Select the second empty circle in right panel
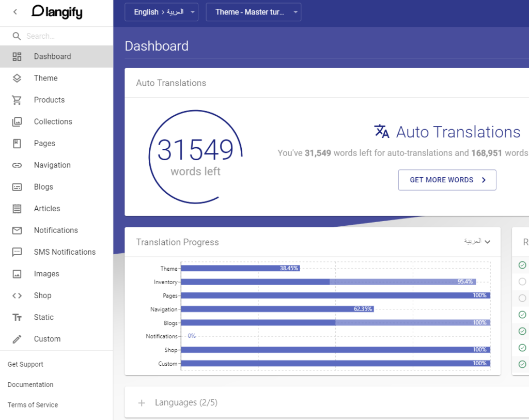Screen dimensions: 529x420 tap(522, 298)
